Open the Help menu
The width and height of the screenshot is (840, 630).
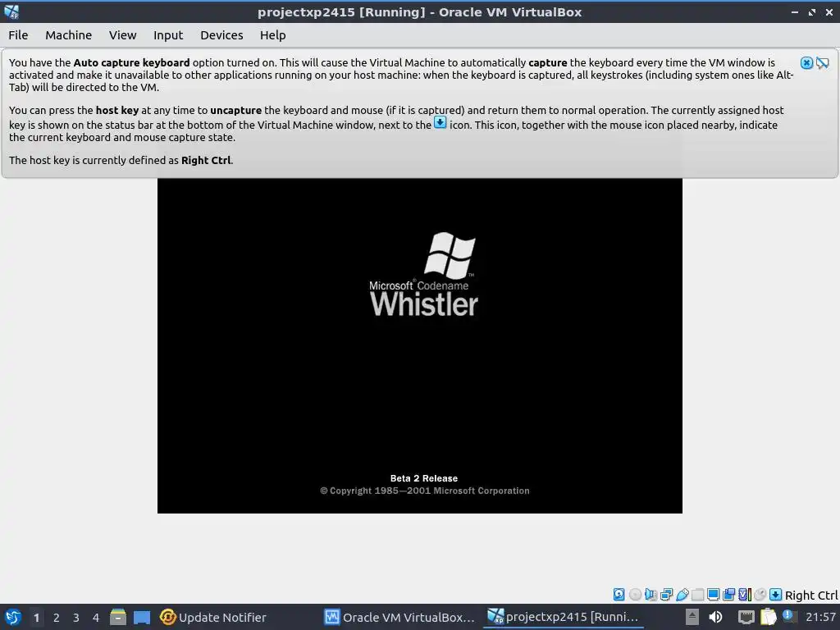tap(272, 35)
